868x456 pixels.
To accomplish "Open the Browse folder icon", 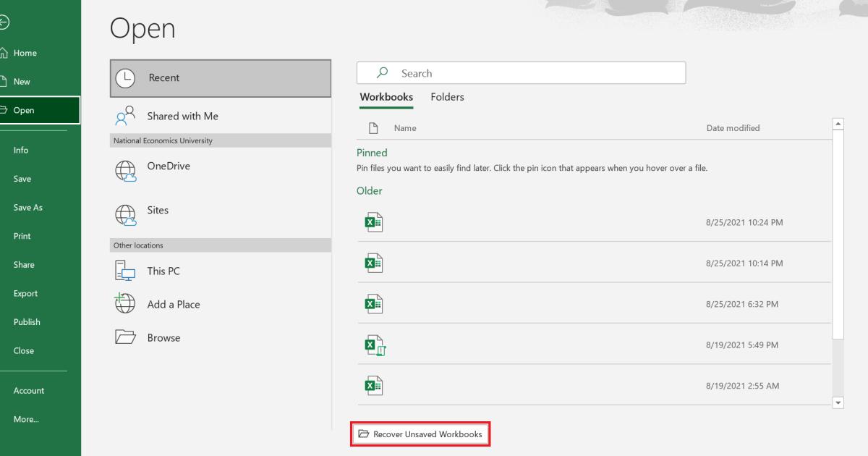I will pos(125,337).
